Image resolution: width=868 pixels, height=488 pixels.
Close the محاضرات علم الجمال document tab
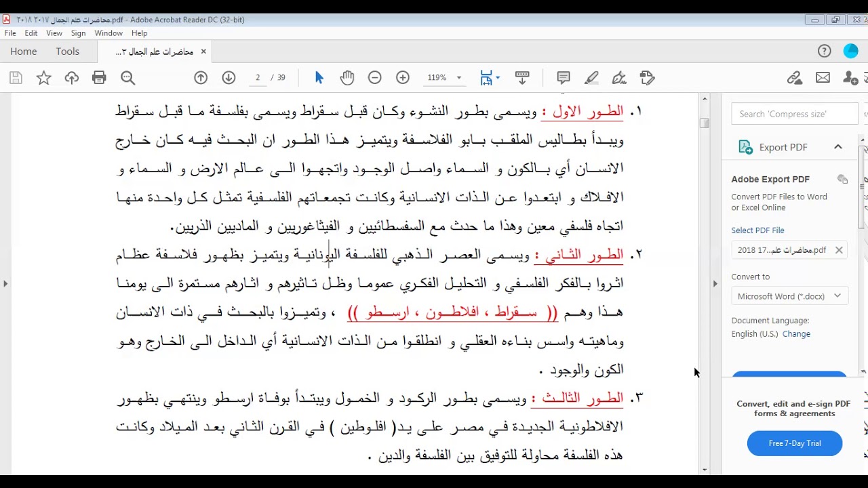click(203, 52)
